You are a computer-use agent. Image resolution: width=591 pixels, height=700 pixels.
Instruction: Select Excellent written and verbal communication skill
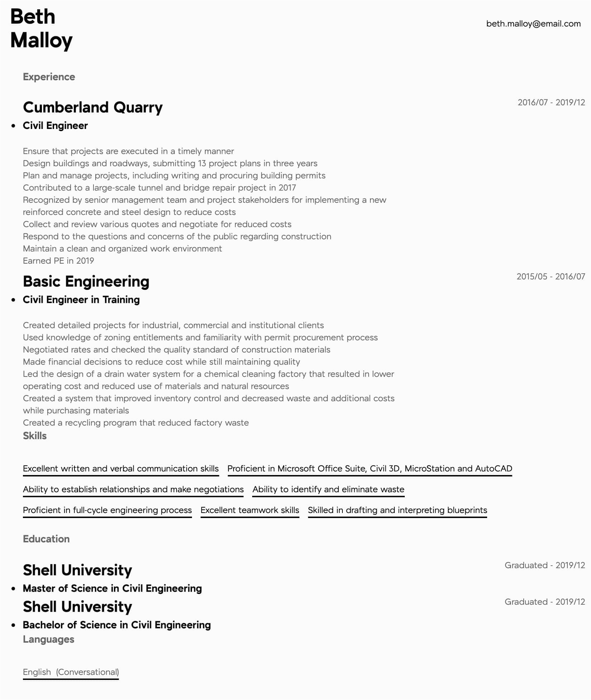click(121, 469)
